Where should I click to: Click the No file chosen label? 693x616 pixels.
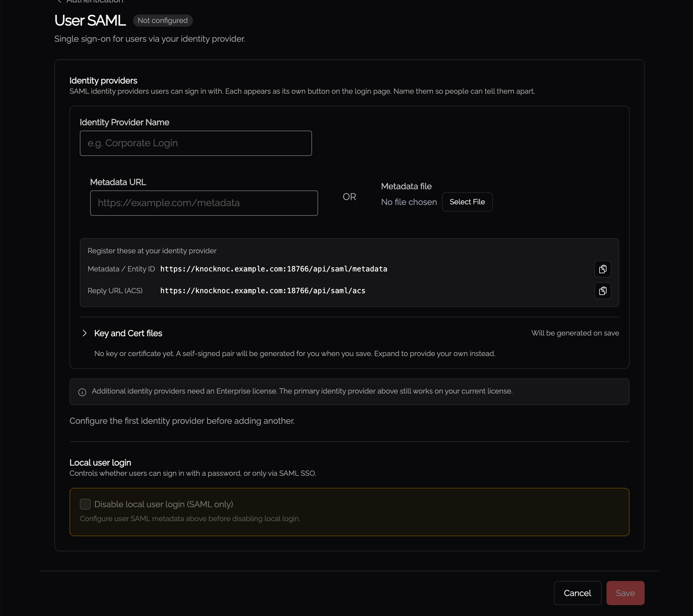[408, 202]
